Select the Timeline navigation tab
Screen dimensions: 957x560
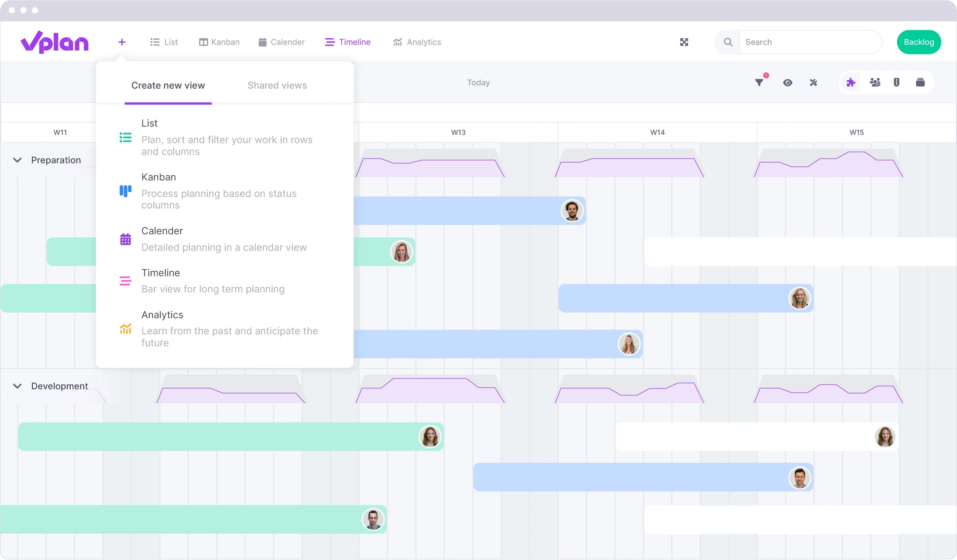(x=348, y=41)
